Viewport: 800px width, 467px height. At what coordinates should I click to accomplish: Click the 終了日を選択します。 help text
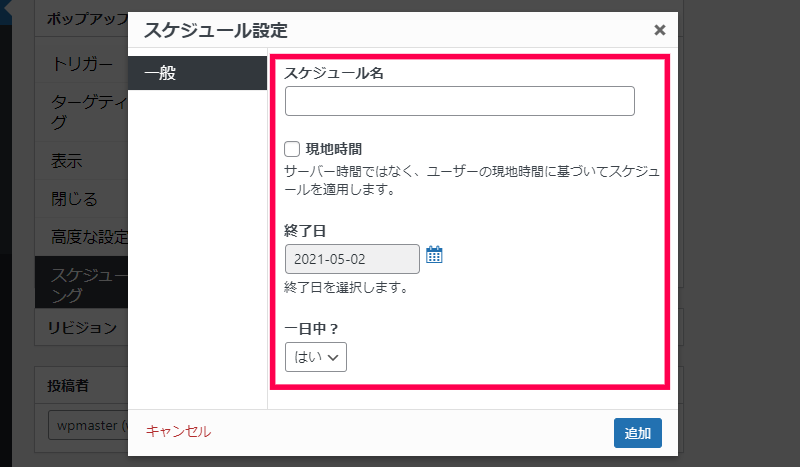(x=347, y=287)
